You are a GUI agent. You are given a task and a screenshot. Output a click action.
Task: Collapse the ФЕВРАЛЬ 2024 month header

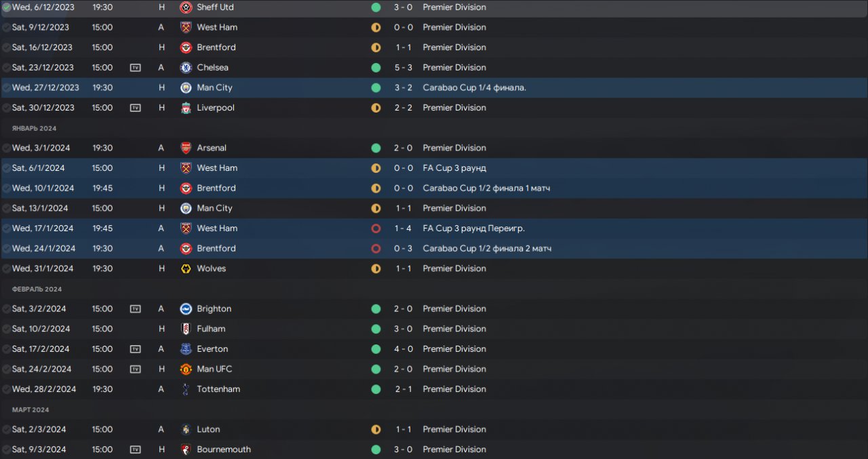click(x=37, y=289)
